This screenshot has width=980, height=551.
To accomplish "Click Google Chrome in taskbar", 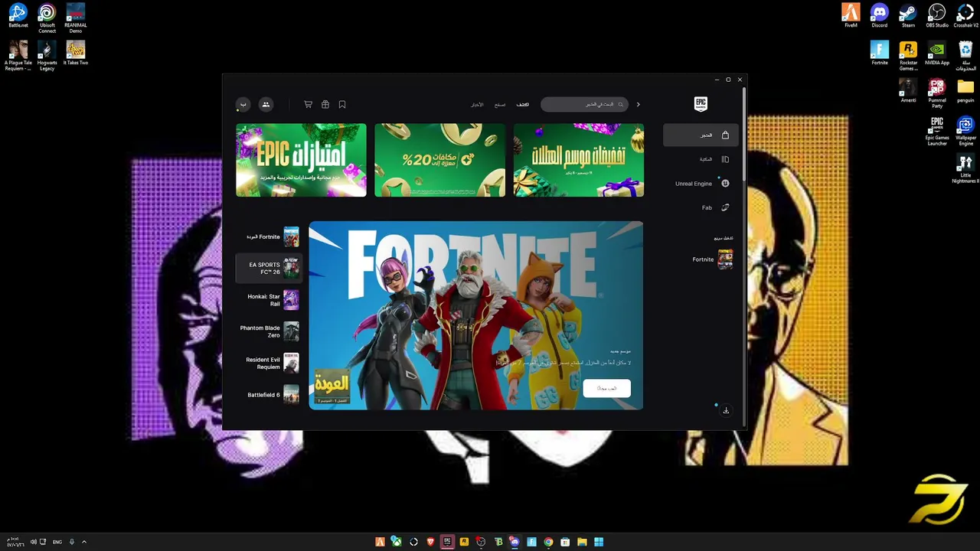I will click(x=548, y=542).
